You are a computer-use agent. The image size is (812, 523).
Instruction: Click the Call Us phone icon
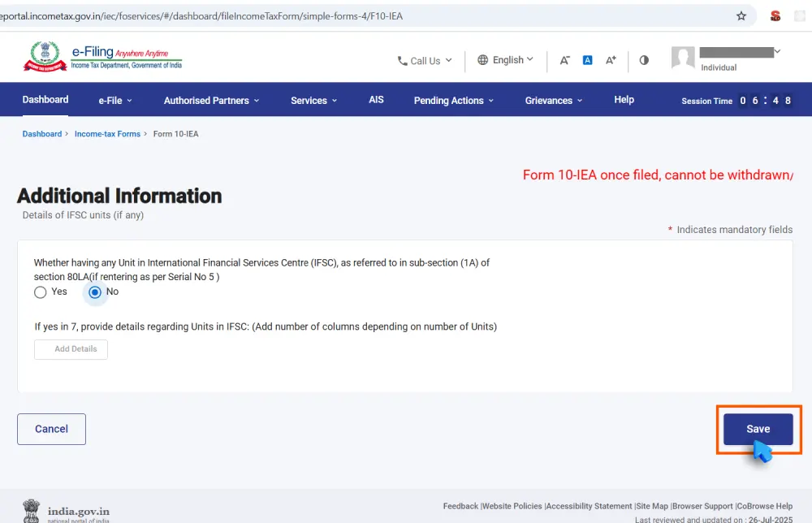coord(403,61)
